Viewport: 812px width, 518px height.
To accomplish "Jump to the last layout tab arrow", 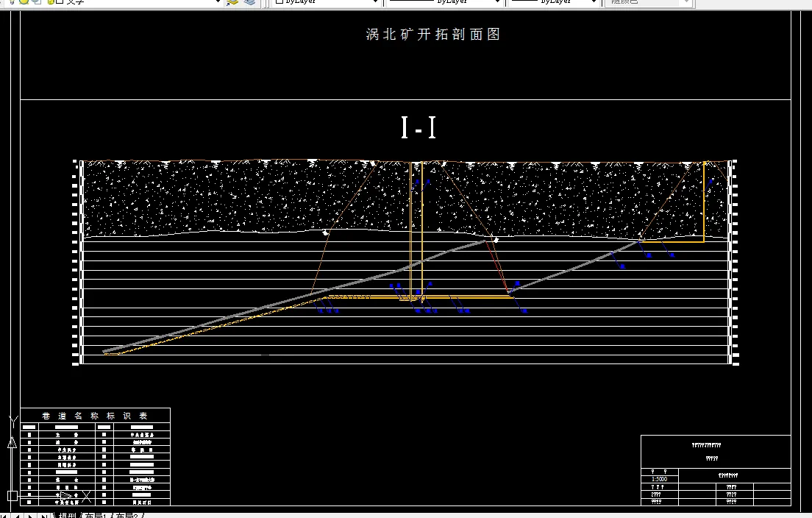I will [45, 516].
